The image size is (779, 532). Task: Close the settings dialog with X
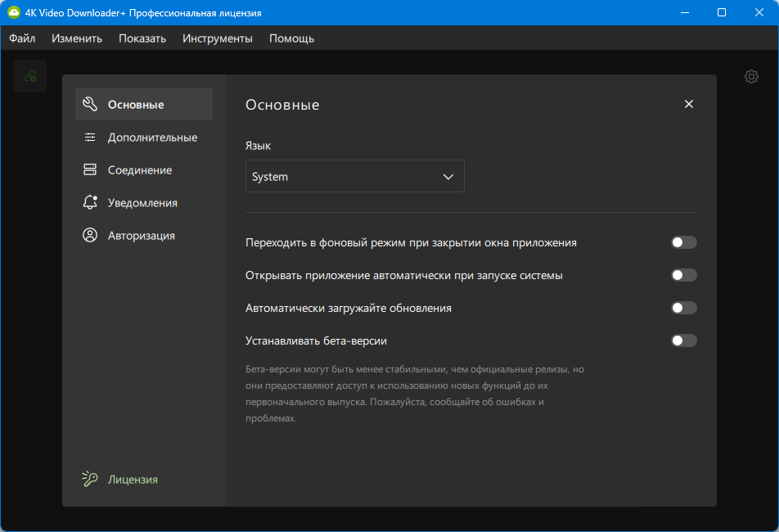689,104
